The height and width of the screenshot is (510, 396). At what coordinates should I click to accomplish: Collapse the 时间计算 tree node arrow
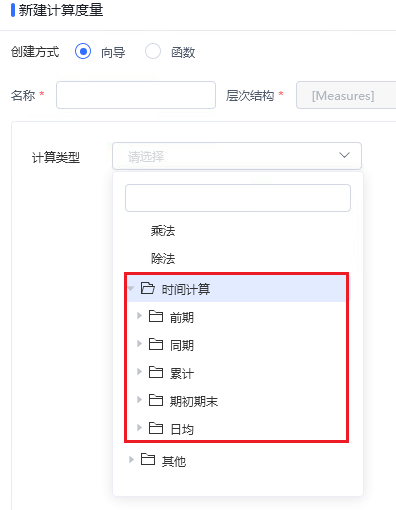[x=131, y=289]
